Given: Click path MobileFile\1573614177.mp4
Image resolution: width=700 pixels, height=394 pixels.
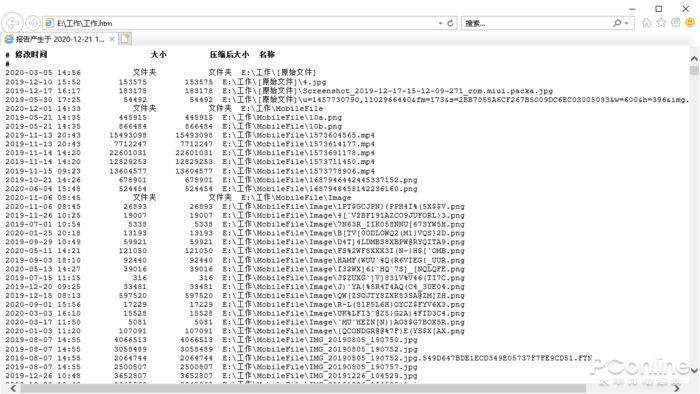Looking at the screenshot, I should pos(298,144).
